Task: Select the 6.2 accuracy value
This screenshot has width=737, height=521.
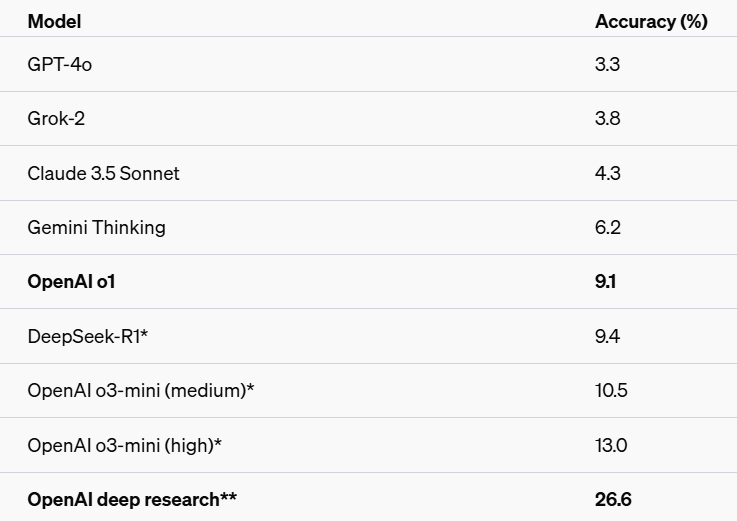Action: [608, 228]
